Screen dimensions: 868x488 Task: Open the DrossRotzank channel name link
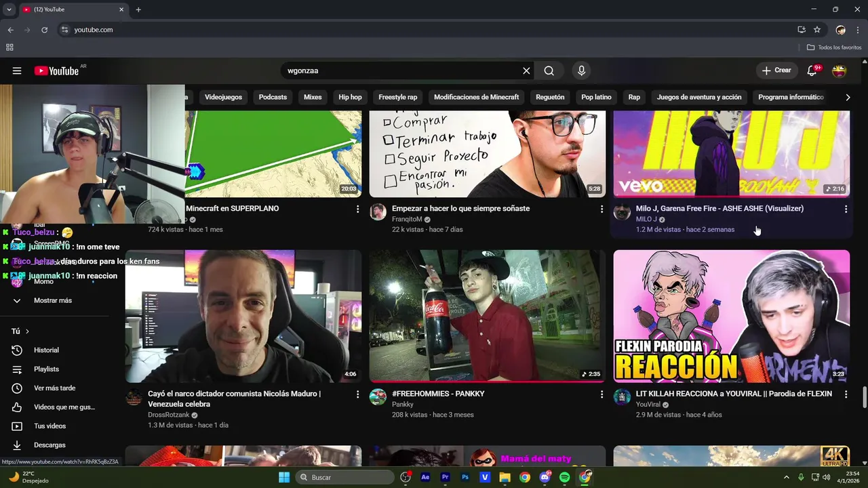coord(169,415)
